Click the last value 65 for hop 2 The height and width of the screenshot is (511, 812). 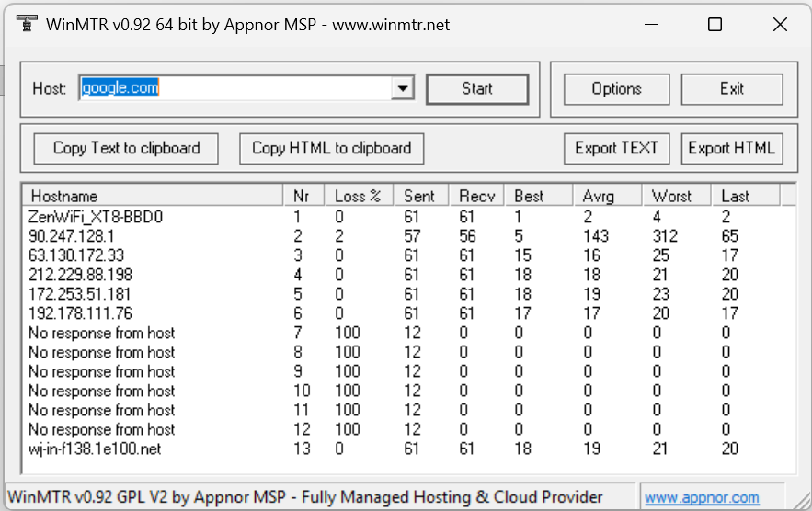(729, 236)
